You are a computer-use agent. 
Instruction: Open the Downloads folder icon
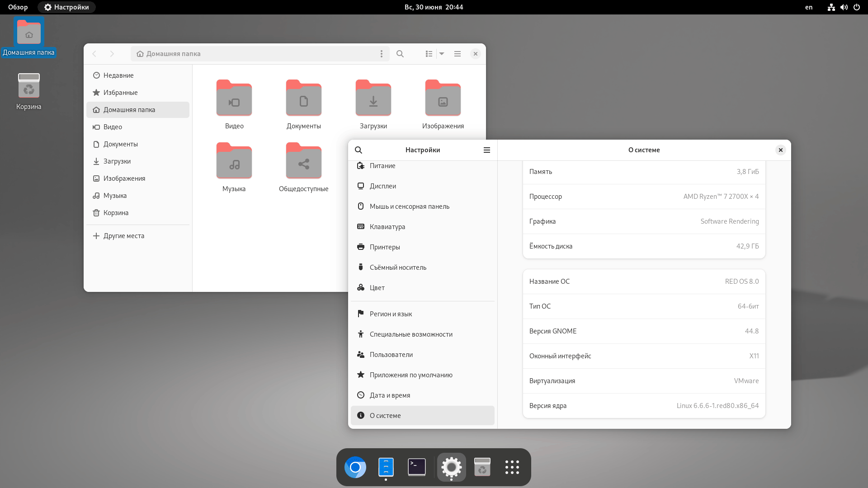click(x=373, y=99)
